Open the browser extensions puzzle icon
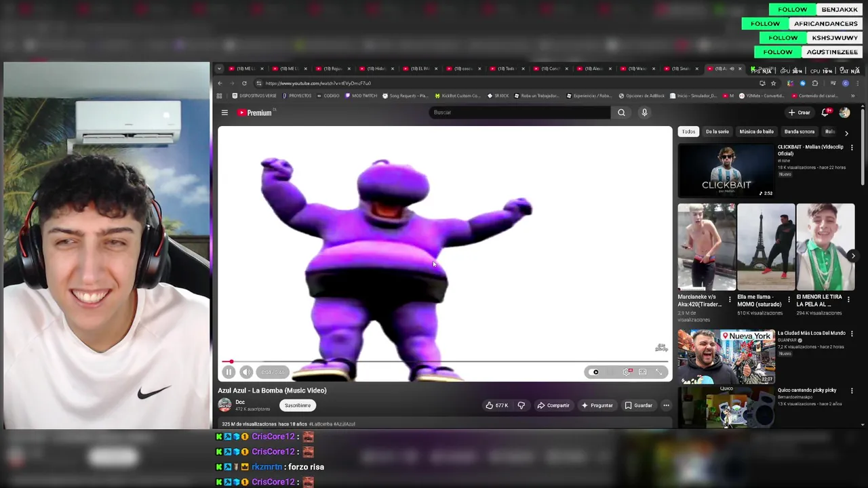 (815, 83)
